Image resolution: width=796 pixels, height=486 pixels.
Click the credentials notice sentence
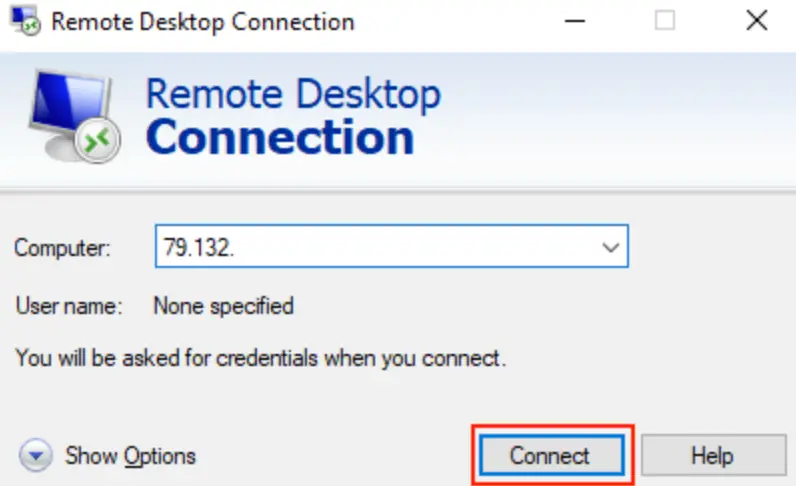coord(260,359)
